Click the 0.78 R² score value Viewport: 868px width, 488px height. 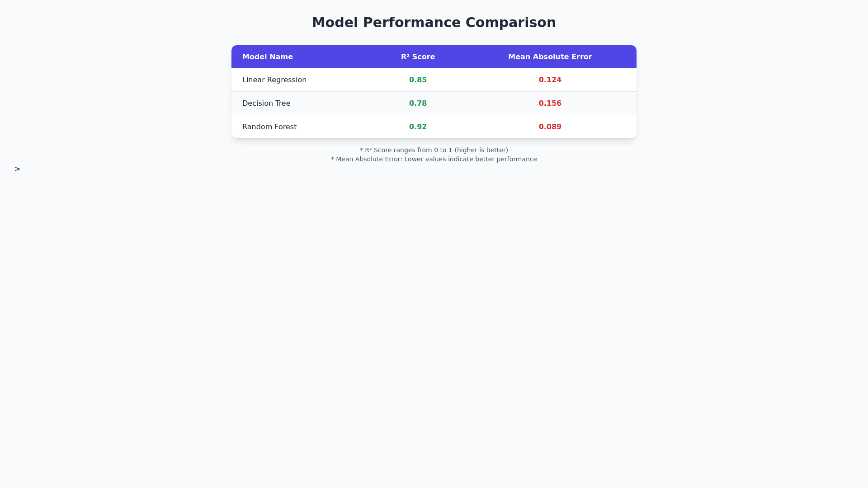(418, 103)
